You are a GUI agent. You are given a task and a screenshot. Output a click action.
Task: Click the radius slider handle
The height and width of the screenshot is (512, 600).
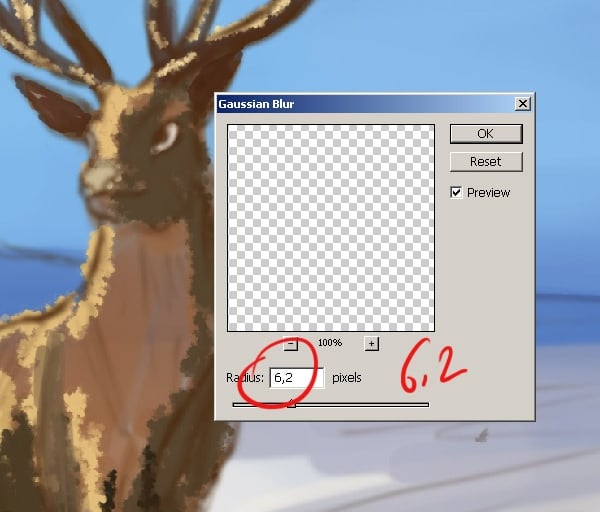(x=292, y=403)
